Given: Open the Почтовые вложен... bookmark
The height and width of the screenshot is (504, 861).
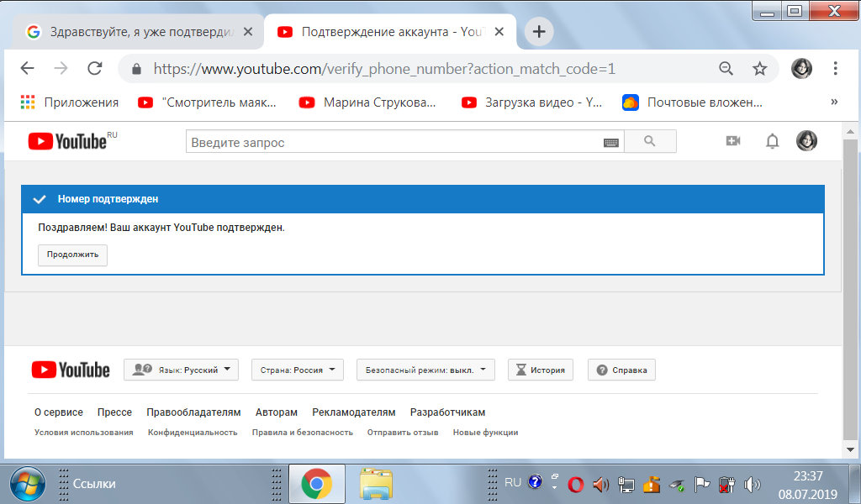Looking at the screenshot, I should point(693,102).
